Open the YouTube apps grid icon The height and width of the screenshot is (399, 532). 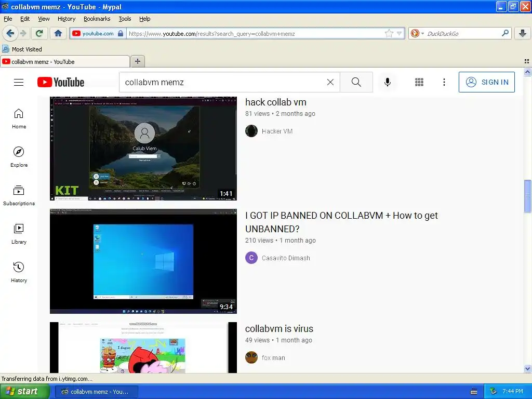click(419, 82)
